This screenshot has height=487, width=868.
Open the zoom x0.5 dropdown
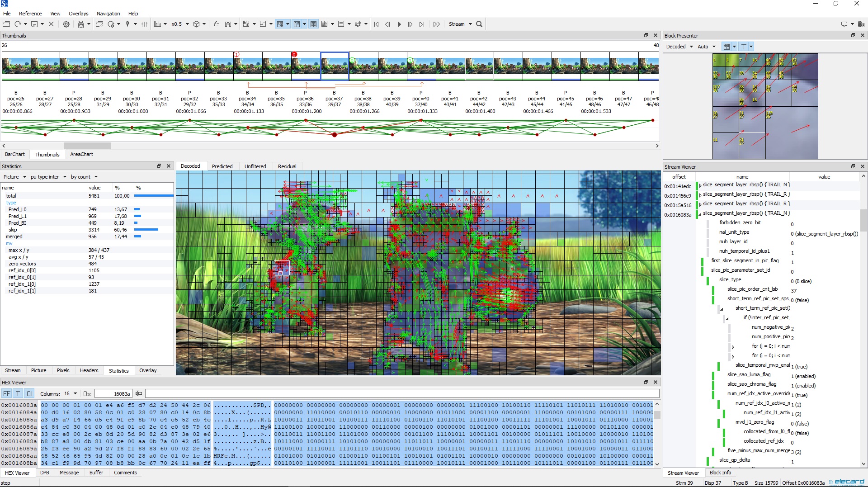pos(180,24)
